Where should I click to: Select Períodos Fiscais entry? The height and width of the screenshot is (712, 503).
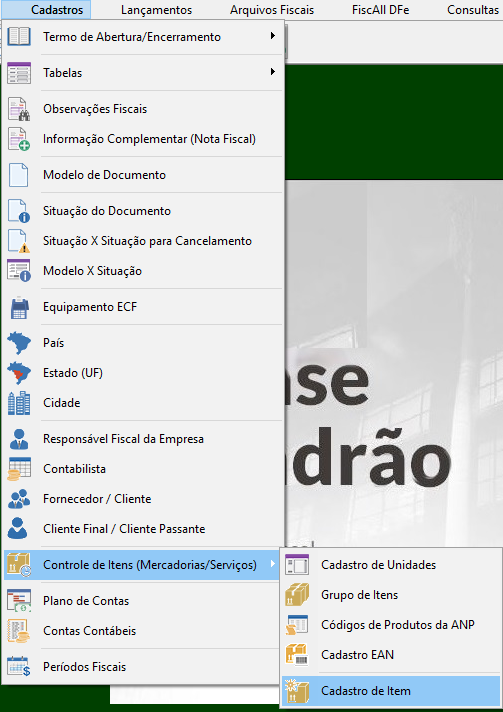pyautogui.click(x=143, y=667)
